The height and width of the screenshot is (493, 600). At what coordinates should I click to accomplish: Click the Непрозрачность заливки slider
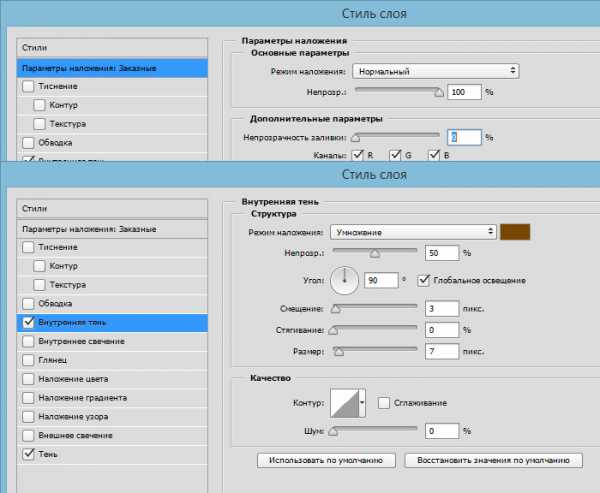(x=395, y=137)
